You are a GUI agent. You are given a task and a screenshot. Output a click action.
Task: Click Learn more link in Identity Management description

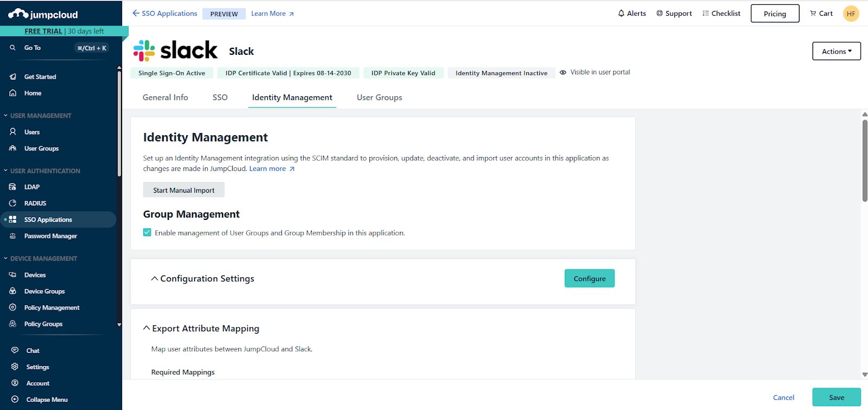click(272, 168)
